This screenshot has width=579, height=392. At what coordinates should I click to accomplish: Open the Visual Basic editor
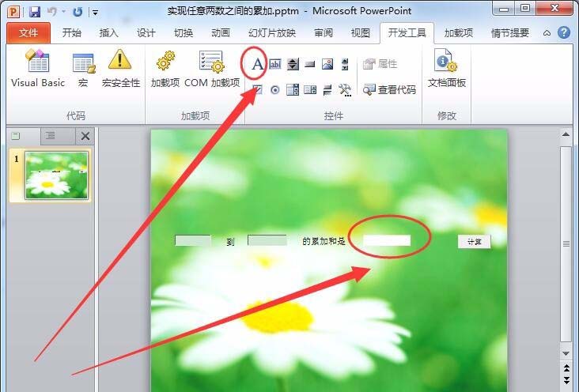38,69
